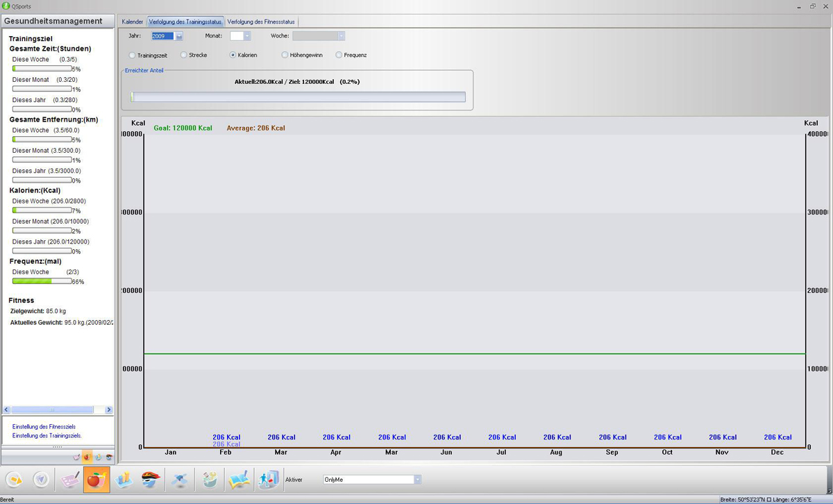
Task: Open the Verfolgung des Fitnessstatus tab
Action: click(x=261, y=22)
